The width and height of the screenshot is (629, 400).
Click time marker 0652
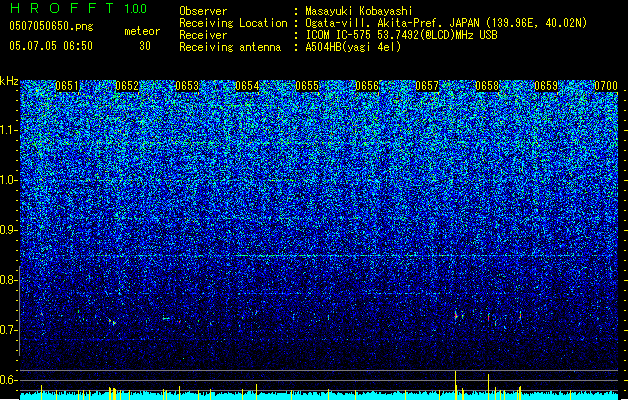(127, 86)
